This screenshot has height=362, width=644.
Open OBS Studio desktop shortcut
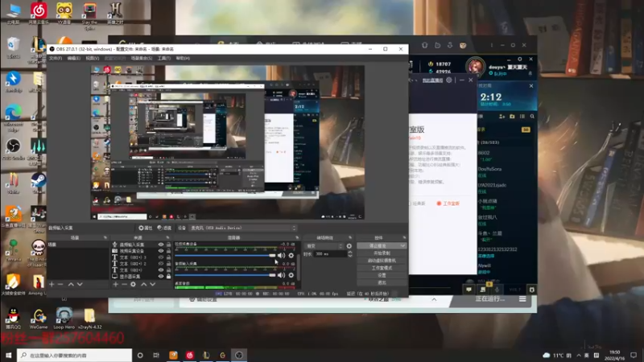13,149
